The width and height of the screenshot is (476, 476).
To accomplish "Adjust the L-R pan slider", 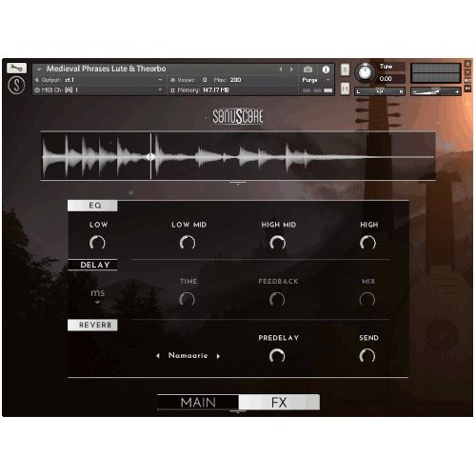I will pos(380,91).
